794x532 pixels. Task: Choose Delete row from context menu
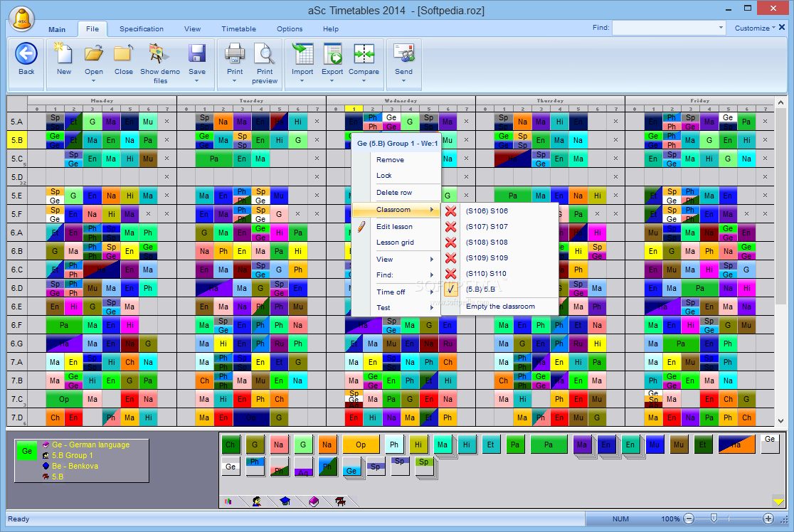click(x=396, y=192)
